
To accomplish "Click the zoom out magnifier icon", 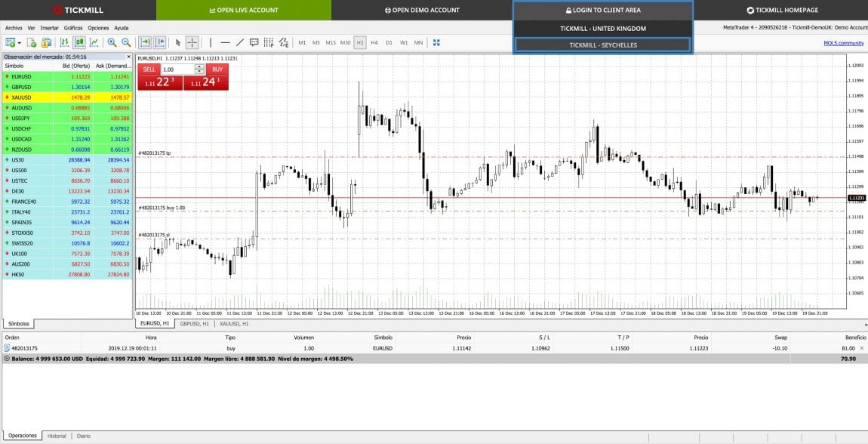I will click(x=126, y=42).
